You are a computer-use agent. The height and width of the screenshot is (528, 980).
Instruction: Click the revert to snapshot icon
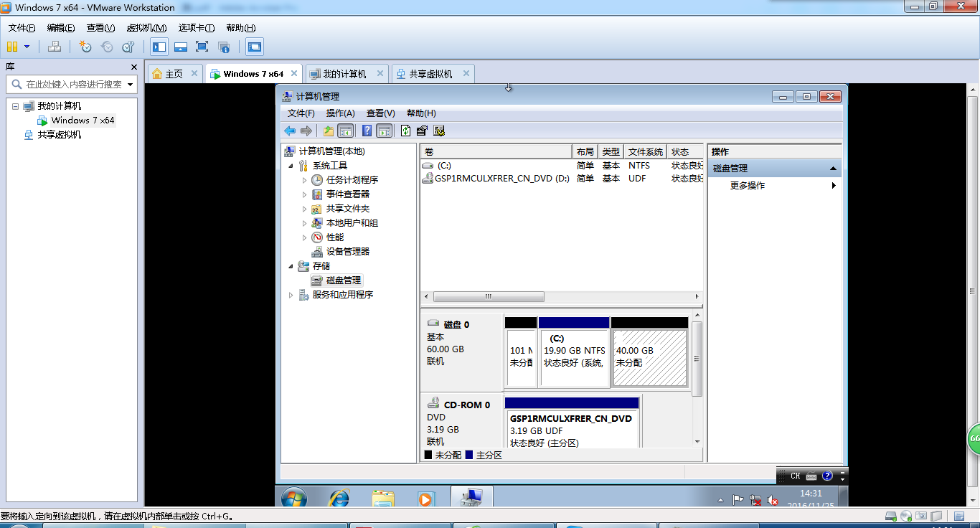107,47
